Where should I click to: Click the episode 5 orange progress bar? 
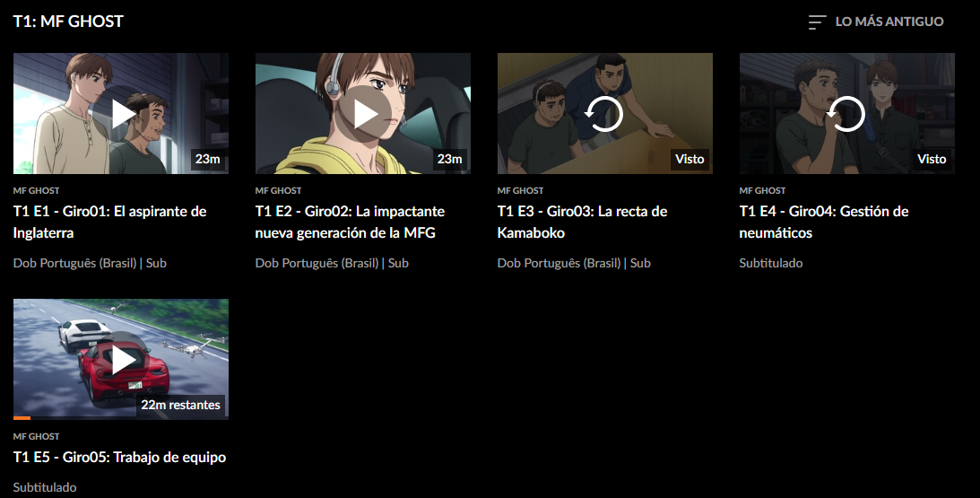pyautogui.click(x=22, y=418)
